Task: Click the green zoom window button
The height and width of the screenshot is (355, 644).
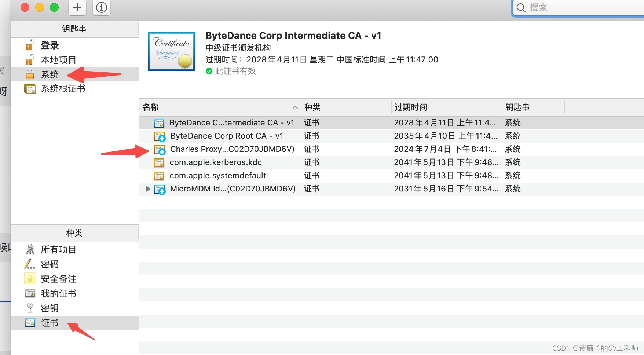Action: pos(54,7)
